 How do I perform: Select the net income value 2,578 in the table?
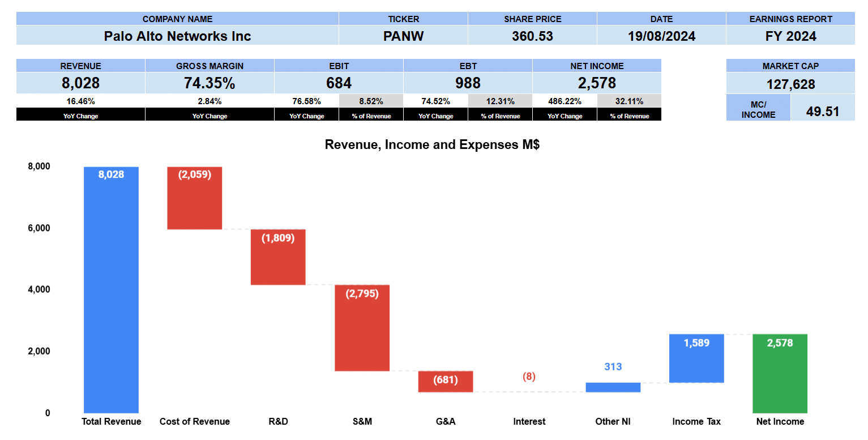click(597, 83)
